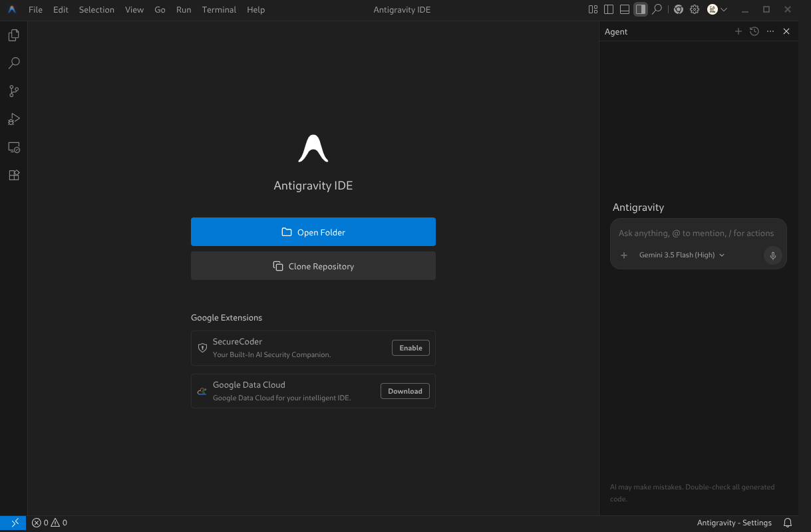Click 'Your Built-In AI Security Companion.' text
This screenshot has width=811, height=532.
271,354
